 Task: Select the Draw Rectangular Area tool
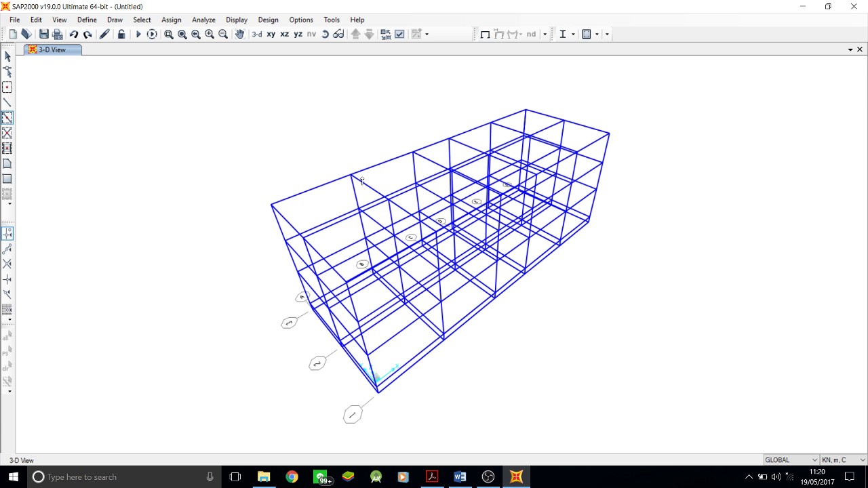pyautogui.click(x=7, y=179)
